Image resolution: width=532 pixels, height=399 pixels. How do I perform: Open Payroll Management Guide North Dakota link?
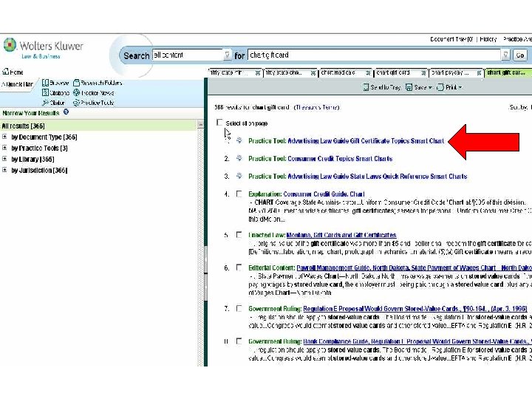[x=414, y=267]
